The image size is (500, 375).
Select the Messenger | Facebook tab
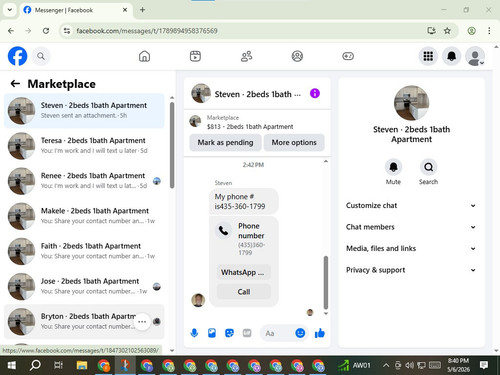[75, 10]
